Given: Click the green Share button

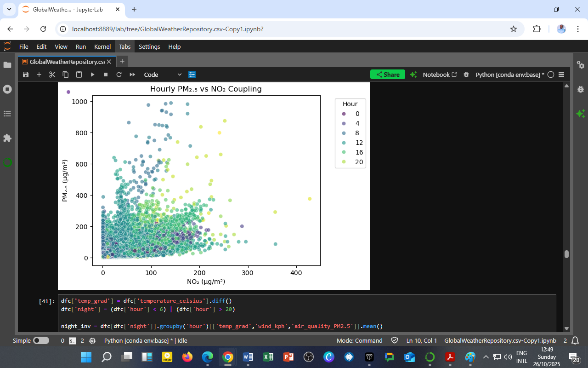Looking at the screenshot, I should [x=388, y=75].
